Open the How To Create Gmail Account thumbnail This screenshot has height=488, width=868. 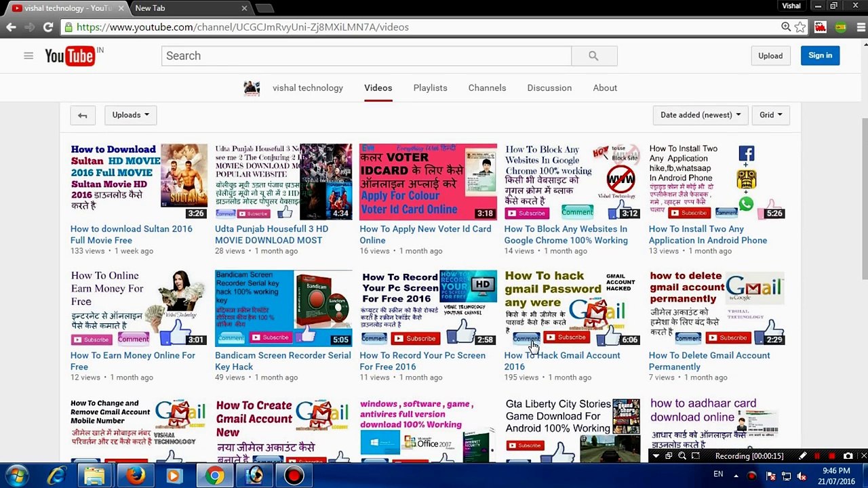coord(283,429)
